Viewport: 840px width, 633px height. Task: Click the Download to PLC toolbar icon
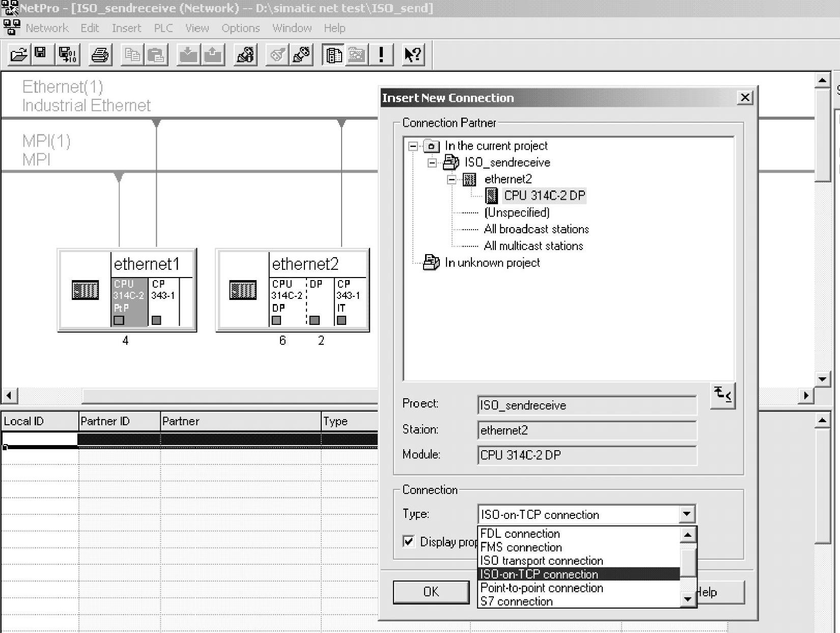(188, 54)
